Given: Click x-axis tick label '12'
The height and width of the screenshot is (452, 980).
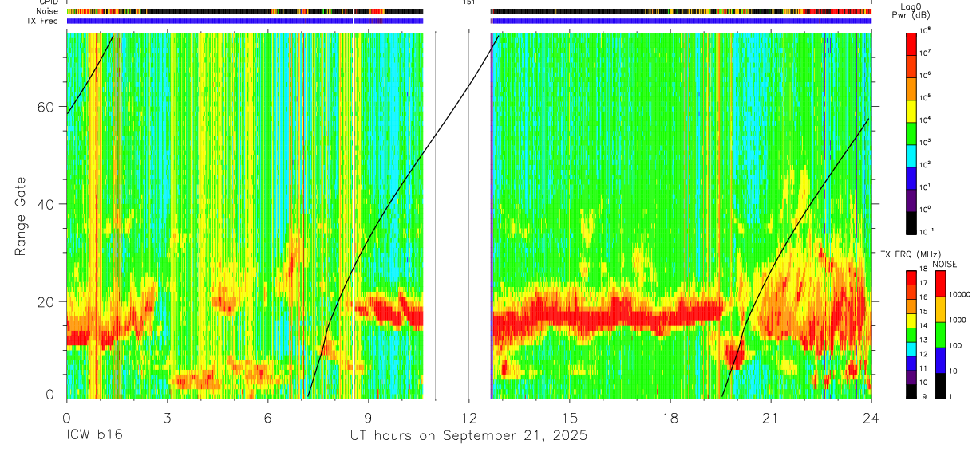Looking at the screenshot, I should pos(469,417).
